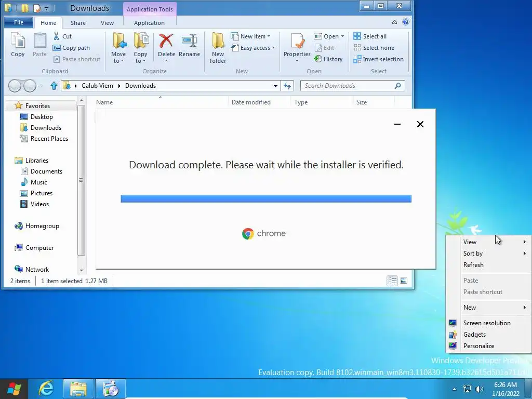
Task: Click the File Explorer taskbar icon
Action: click(x=78, y=389)
